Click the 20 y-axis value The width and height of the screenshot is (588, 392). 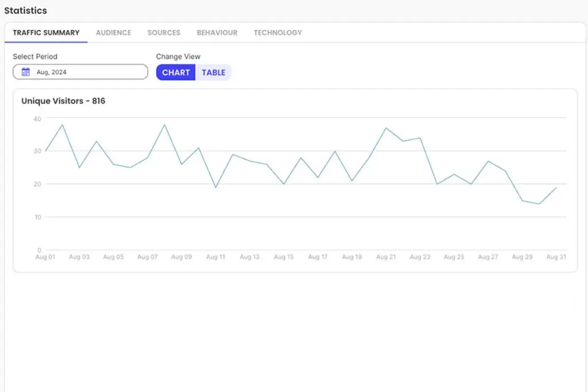(x=37, y=184)
